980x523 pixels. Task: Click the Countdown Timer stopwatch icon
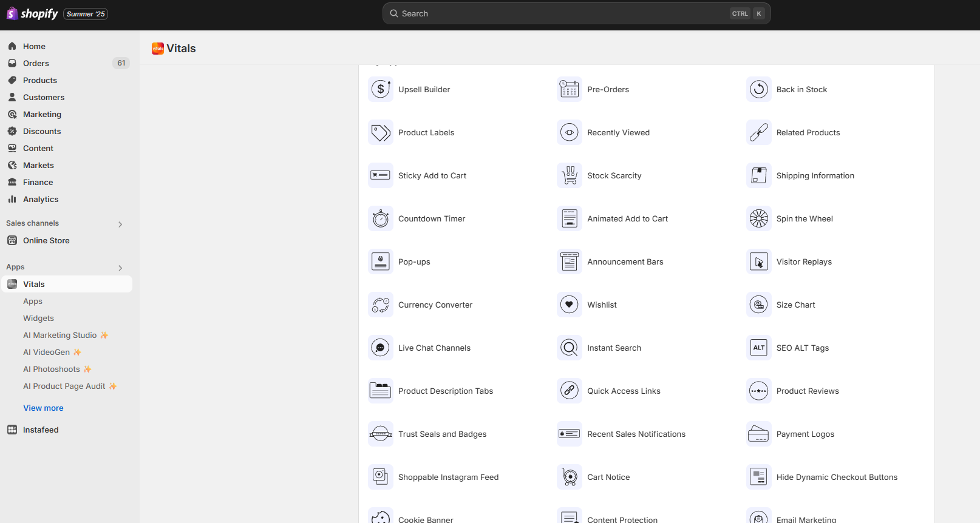pos(381,218)
